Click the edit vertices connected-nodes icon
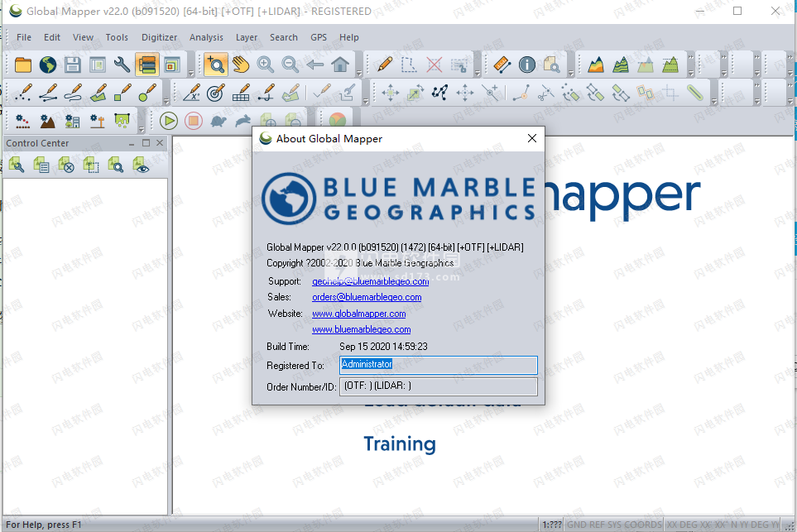This screenshot has width=797, height=532. 439,93
